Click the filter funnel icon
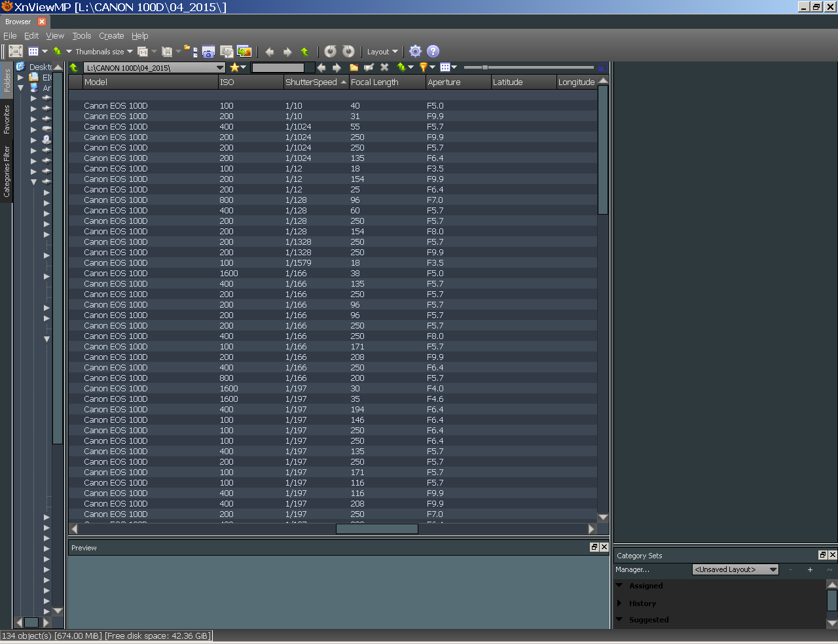Viewport: 838px width, 644px height. (424, 67)
